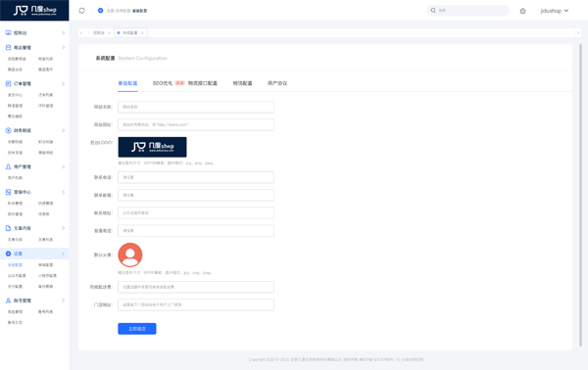
Task: Click the 订单管理 sidebar icon
Action: point(8,83)
